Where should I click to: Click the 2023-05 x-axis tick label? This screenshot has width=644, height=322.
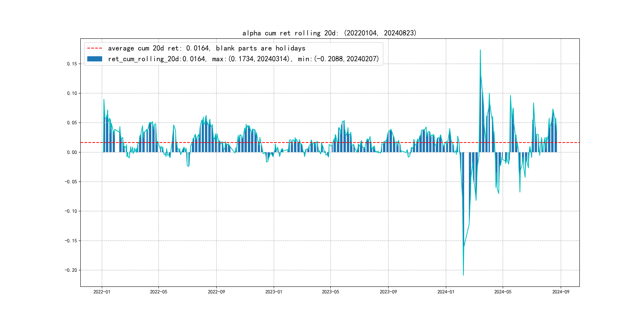pyautogui.click(x=330, y=292)
